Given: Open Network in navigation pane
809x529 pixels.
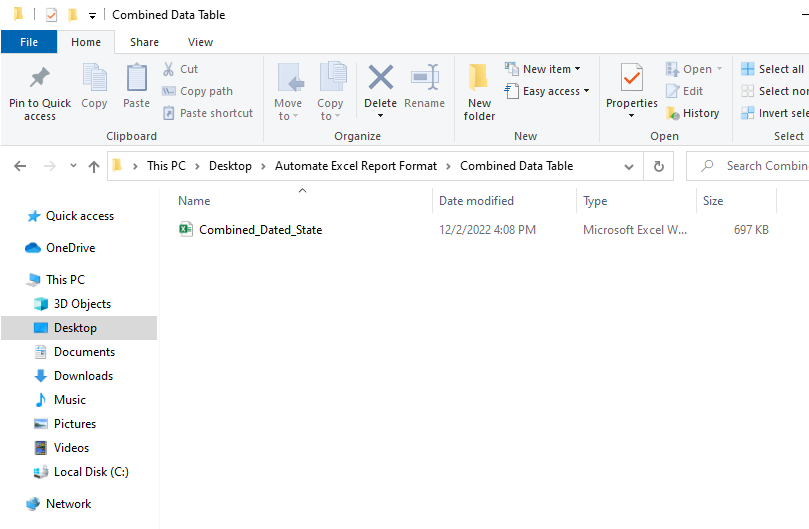Looking at the screenshot, I should pyautogui.click(x=59, y=504).
